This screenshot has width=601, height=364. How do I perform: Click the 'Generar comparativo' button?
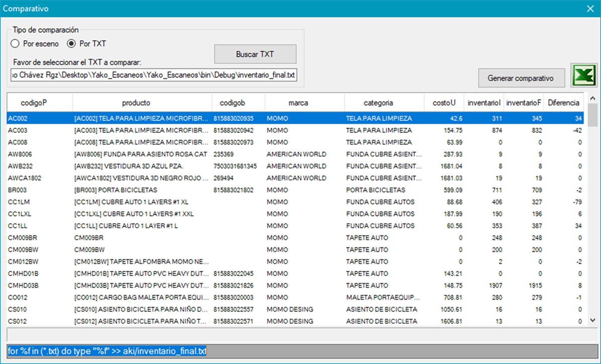click(x=521, y=78)
